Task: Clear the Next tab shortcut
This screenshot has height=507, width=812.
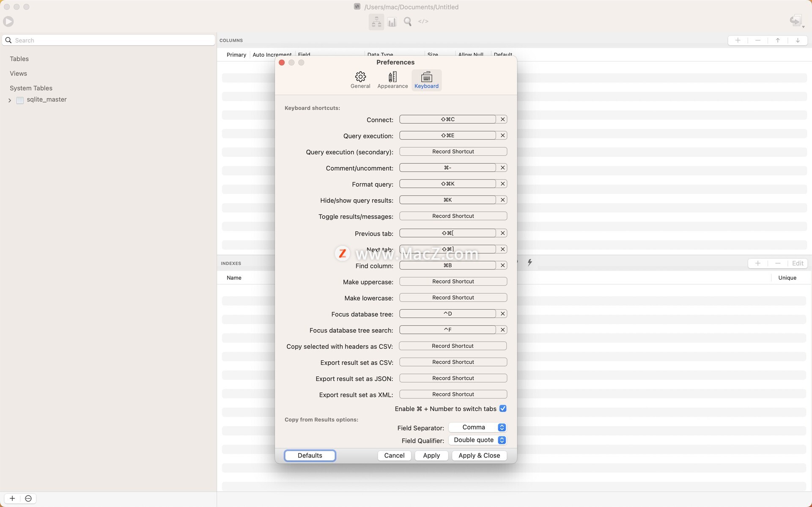Action: (502, 249)
